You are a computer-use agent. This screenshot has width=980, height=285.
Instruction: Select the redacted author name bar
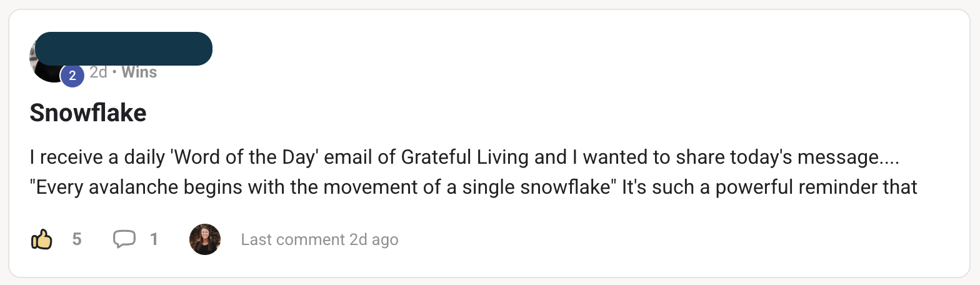(x=124, y=49)
